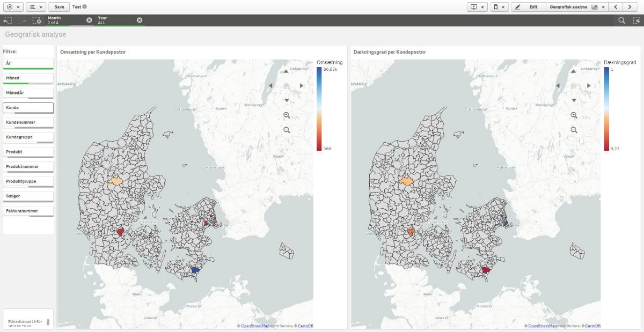The image size is (644, 332).
Task: Open the navigation compass dropdown
Action: (x=12, y=7)
